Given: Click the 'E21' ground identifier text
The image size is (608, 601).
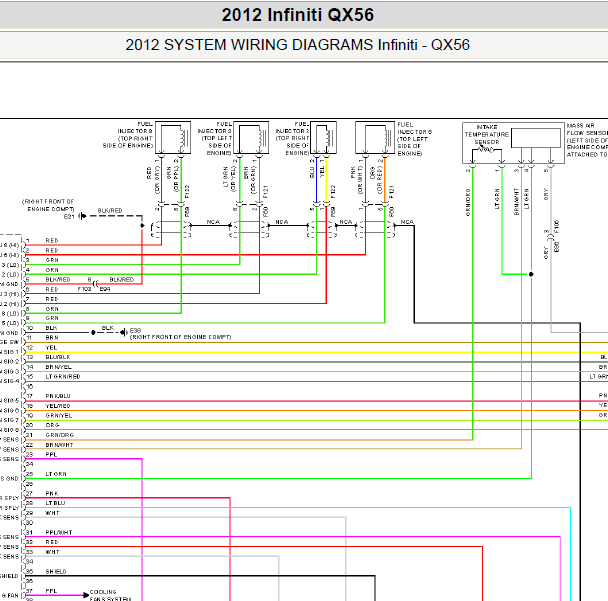Looking at the screenshot, I should pos(69,216).
